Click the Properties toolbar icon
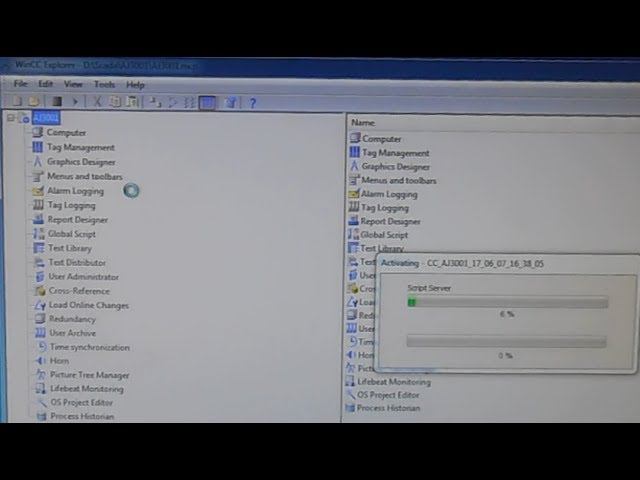Viewport: 640px width, 480px height. (x=232, y=102)
